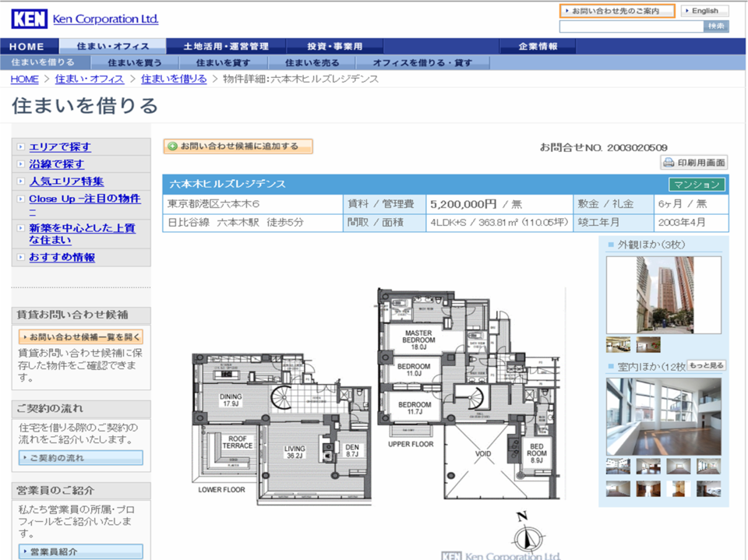Focus the search text field in the header
This screenshot has height=560, width=748.
click(x=631, y=26)
